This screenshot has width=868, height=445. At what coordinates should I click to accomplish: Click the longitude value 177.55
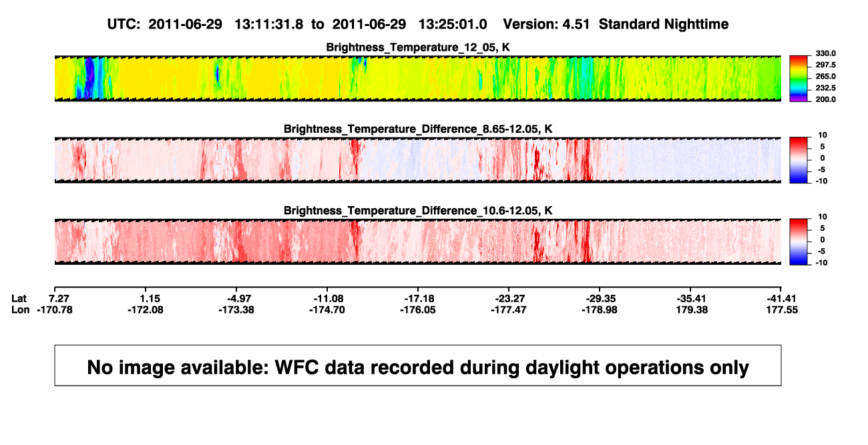[783, 310]
